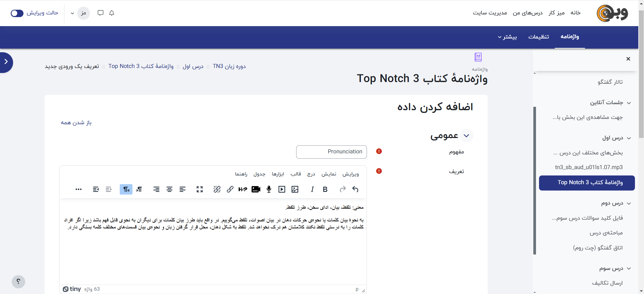Image resolution: width=644 pixels, height=294 pixels.
Task: Click the باز شدن همه link
Action: click(x=76, y=123)
